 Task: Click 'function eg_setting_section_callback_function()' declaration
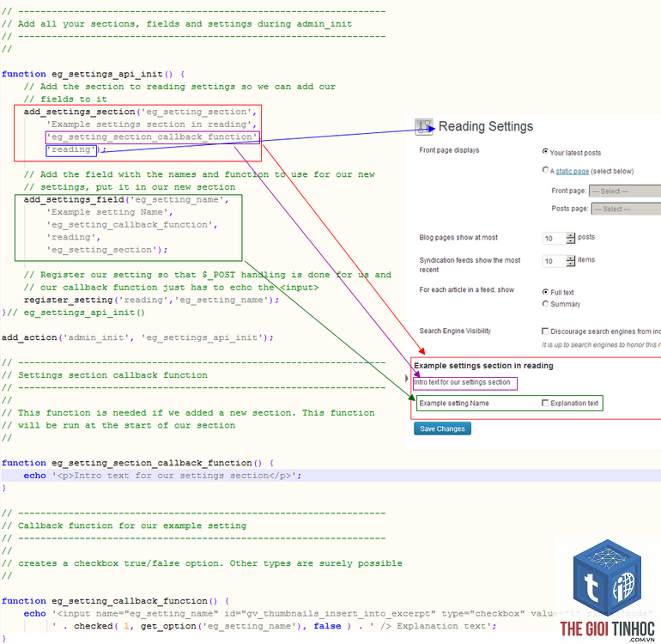(x=137, y=463)
